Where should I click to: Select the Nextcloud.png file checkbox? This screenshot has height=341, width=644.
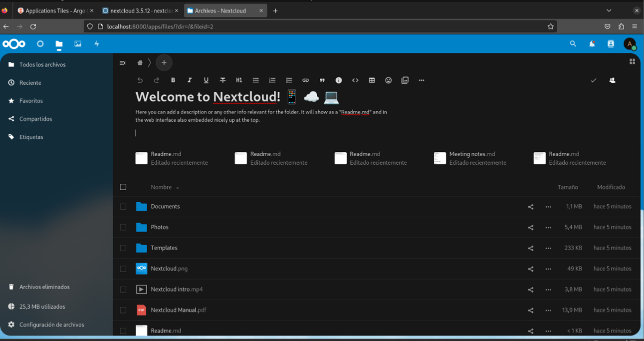click(x=123, y=269)
